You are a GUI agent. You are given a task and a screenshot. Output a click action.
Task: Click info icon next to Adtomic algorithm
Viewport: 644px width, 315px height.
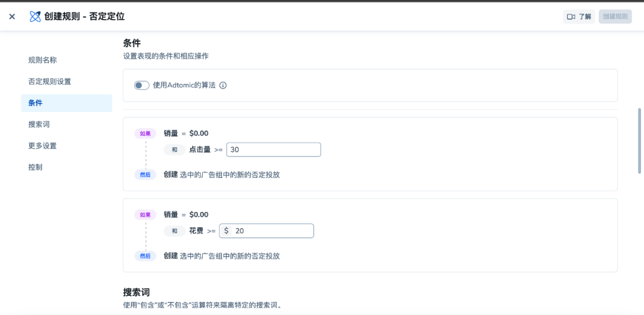coord(223,85)
